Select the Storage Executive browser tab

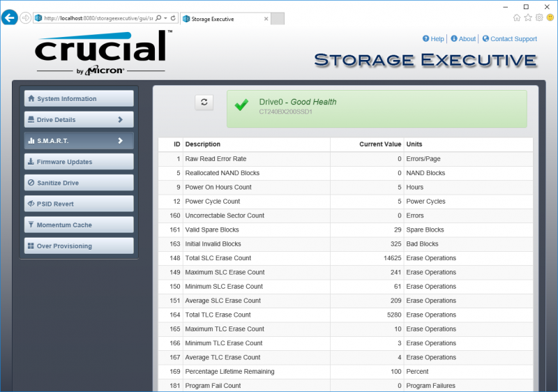coord(225,19)
